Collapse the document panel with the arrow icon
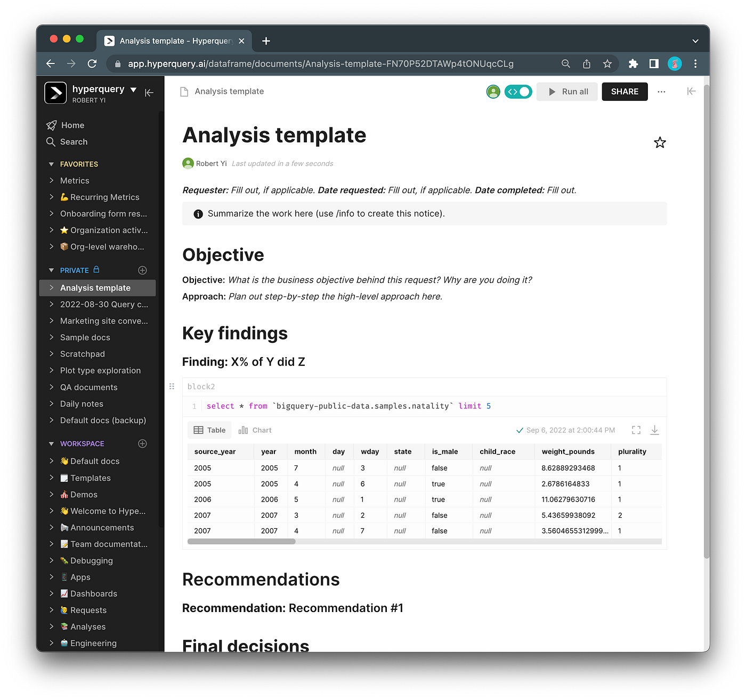 coord(691,91)
